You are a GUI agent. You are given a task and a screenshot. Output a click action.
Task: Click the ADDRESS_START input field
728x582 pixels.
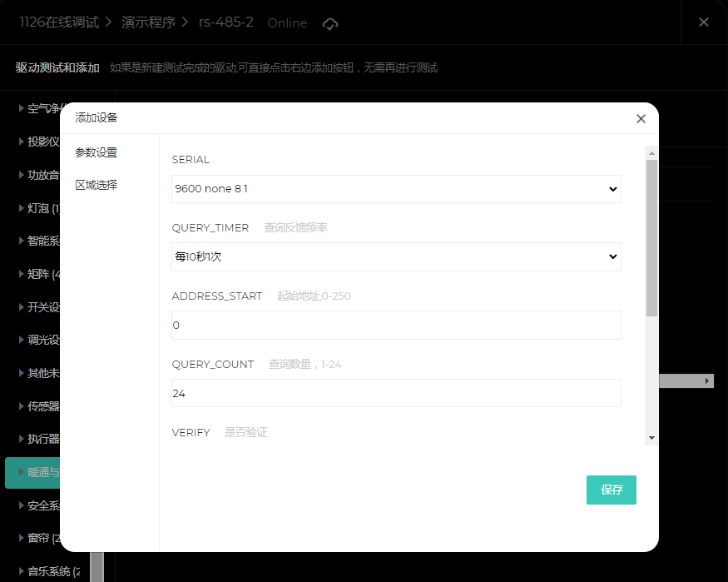pos(396,326)
